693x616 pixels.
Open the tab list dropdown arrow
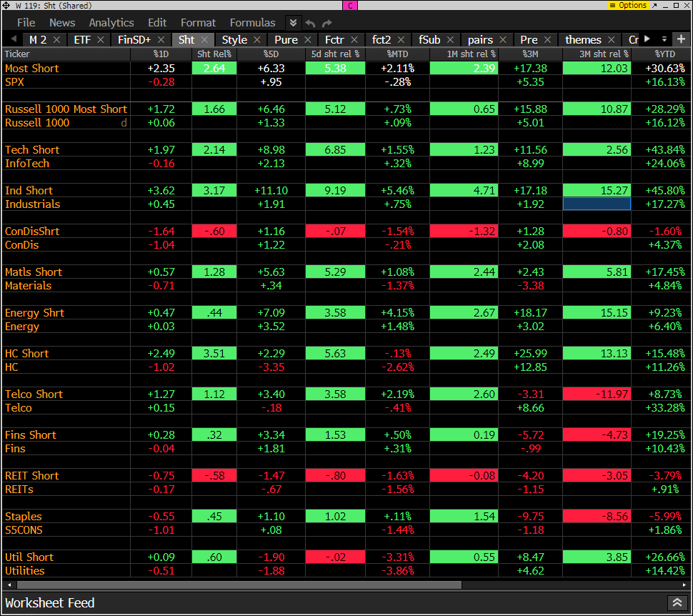[664, 39]
